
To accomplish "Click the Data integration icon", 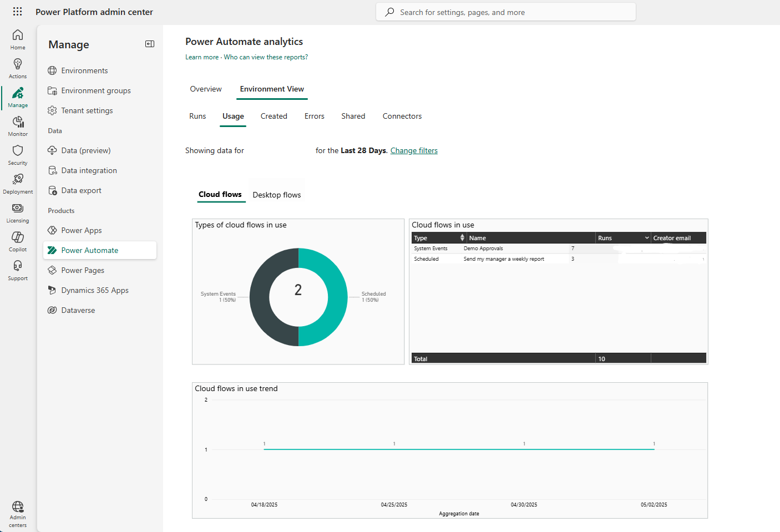I will [52, 170].
